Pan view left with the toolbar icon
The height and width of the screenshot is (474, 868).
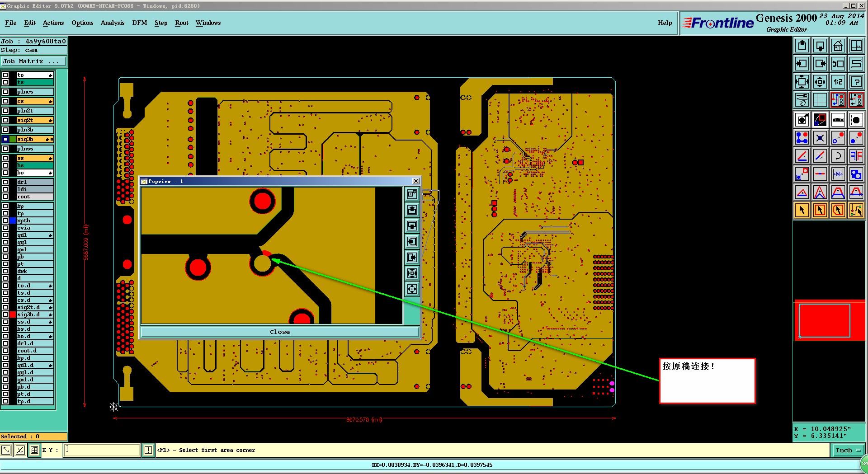(802, 64)
